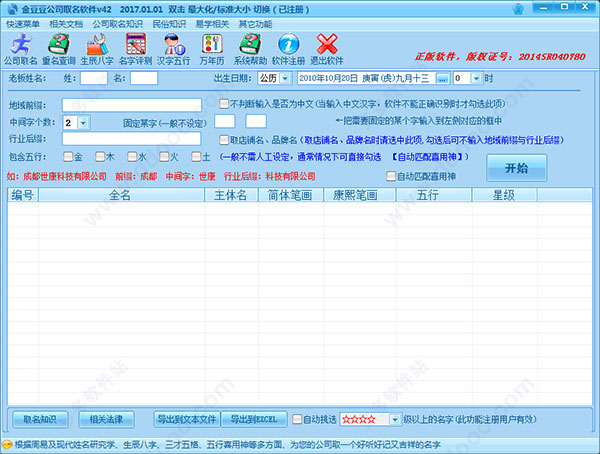The width and height of the screenshot is (600, 454).
Task: Click the 取名知识 button
Action: coord(40,420)
